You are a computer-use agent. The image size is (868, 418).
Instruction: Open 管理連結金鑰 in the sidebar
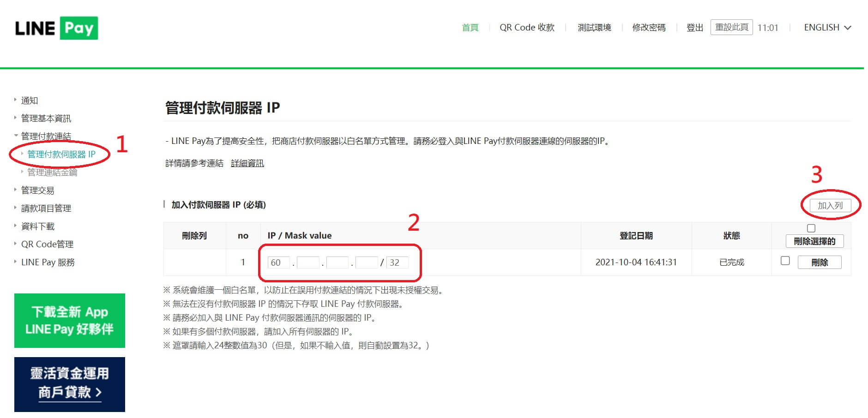[x=52, y=172]
